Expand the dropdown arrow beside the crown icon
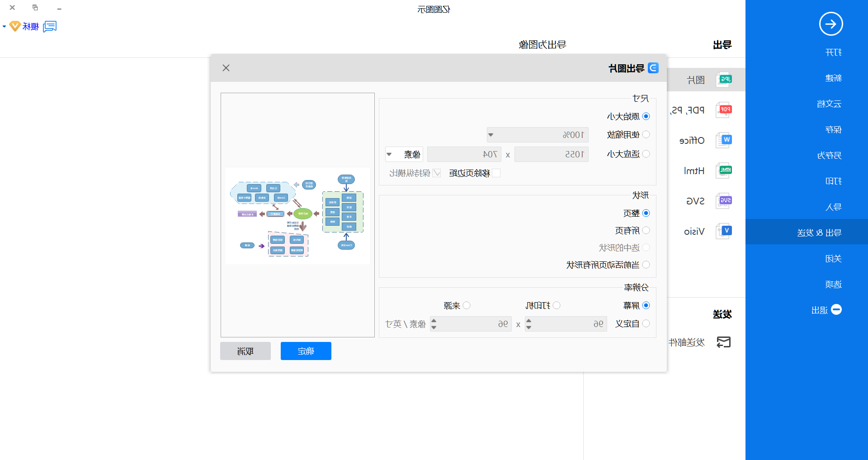The width and height of the screenshot is (868, 460). (4, 27)
